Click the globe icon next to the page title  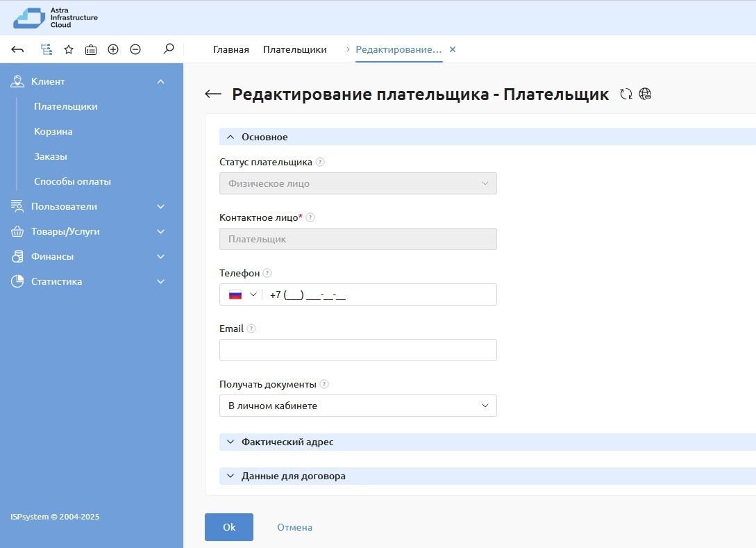pyautogui.click(x=645, y=94)
